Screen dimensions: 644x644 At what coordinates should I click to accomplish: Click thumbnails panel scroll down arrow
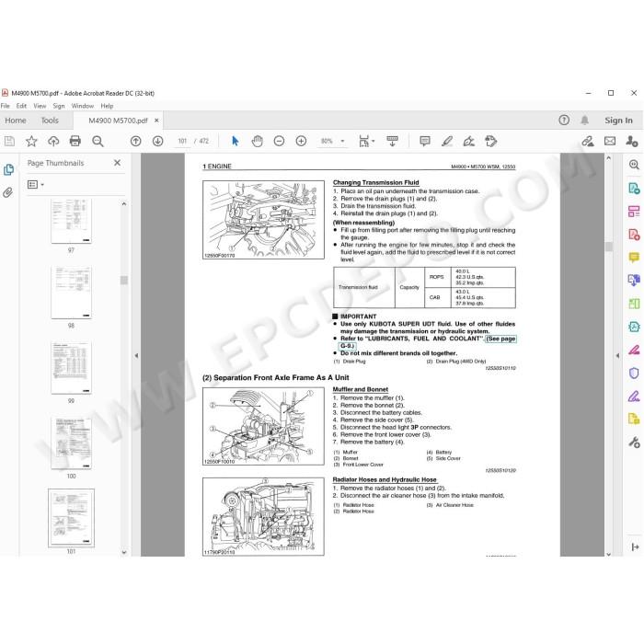tap(124, 552)
